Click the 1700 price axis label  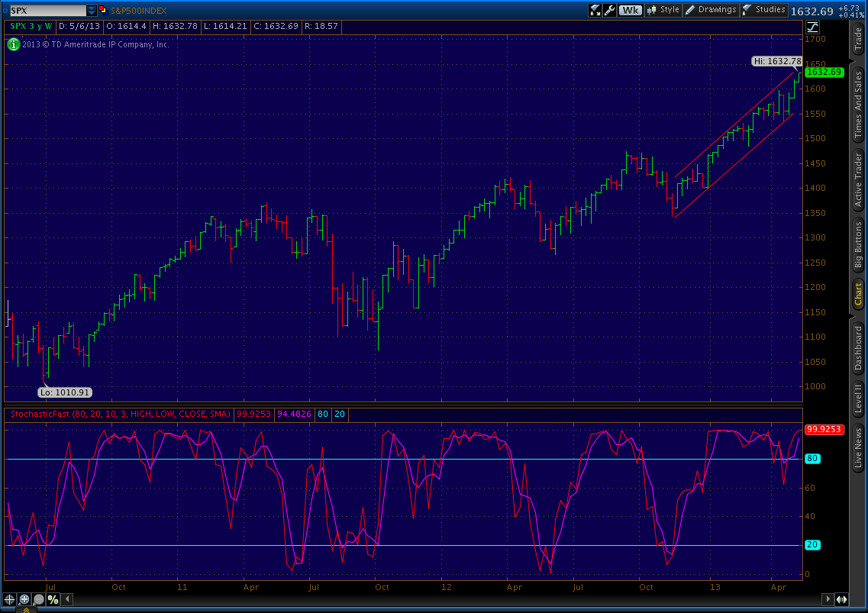click(x=815, y=39)
